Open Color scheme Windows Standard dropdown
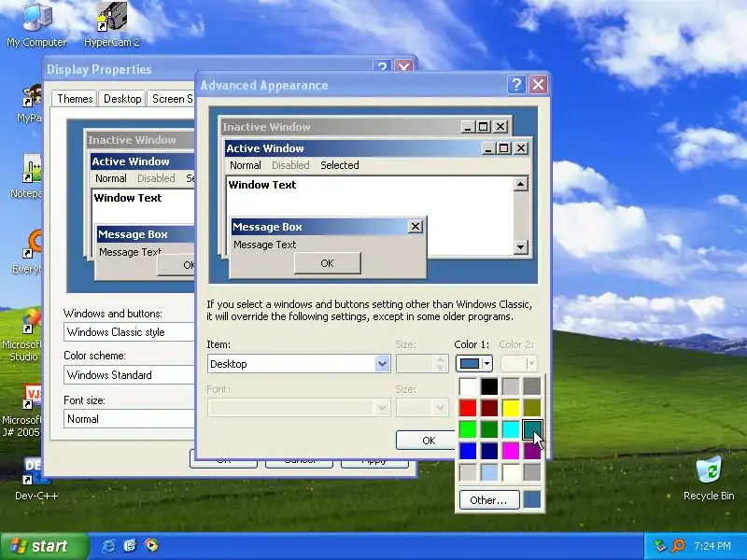This screenshot has width=747, height=560. (130, 375)
